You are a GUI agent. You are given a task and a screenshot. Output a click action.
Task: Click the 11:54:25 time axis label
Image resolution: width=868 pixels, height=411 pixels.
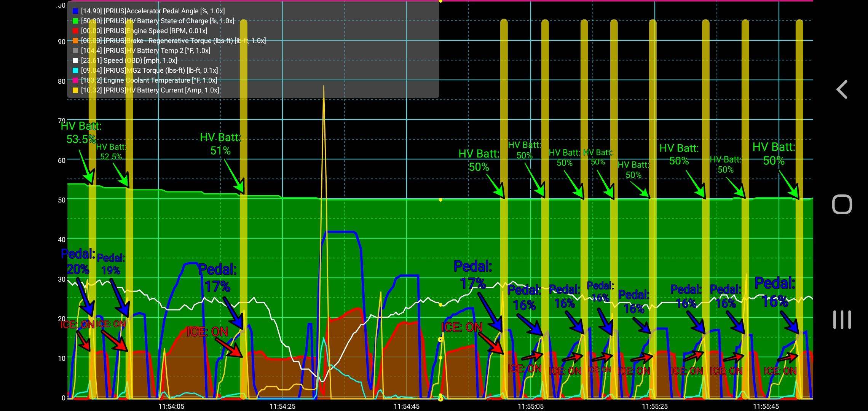pyautogui.click(x=282, y=406)
